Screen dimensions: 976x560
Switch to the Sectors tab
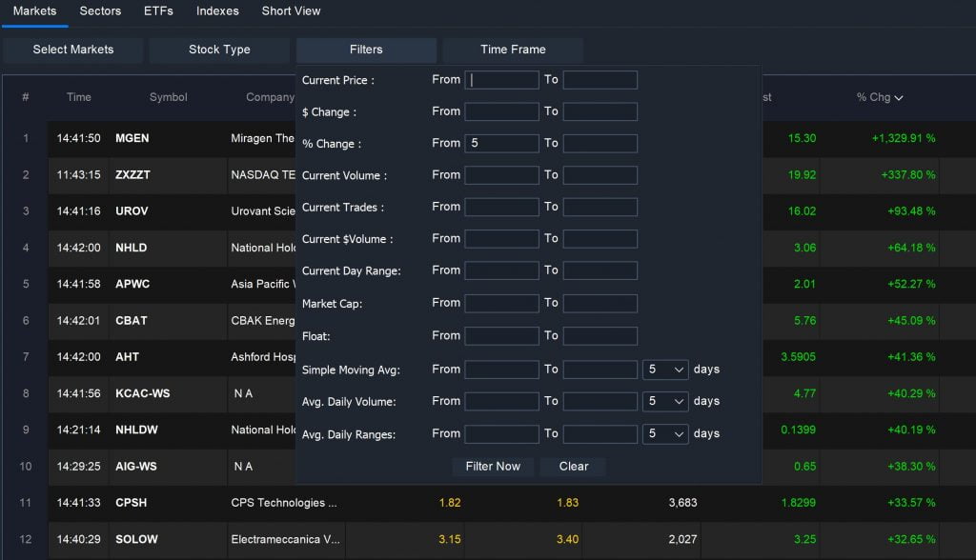click(x=100, y=10)
